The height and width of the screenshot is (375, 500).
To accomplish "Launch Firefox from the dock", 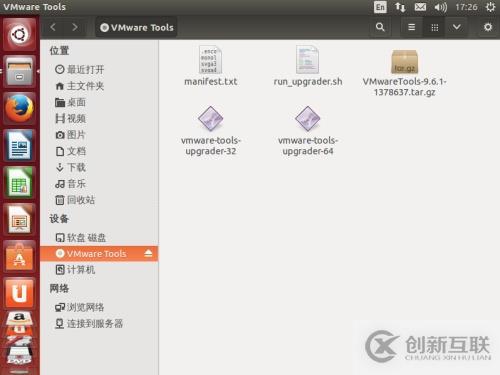I will 19,109.
